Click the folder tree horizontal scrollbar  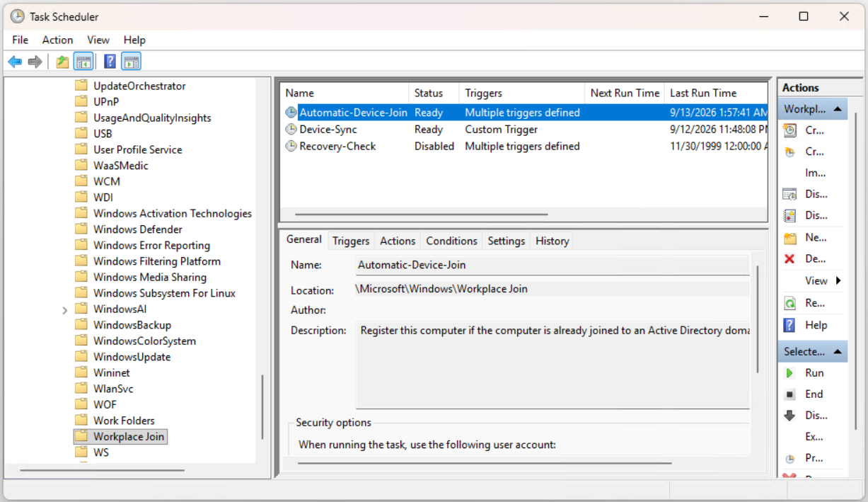click(x=103, y=469)
